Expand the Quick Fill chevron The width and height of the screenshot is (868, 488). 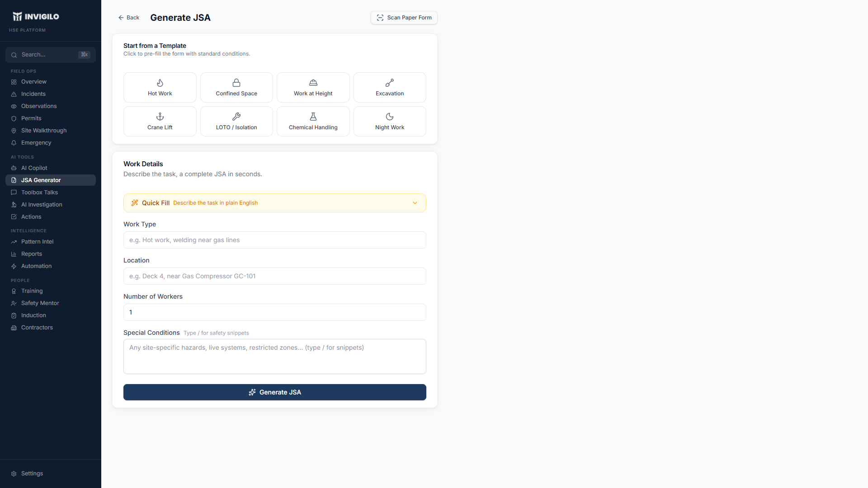(415, 203)
